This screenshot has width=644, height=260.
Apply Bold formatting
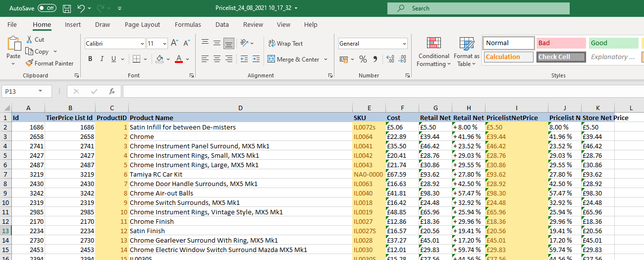pyautogui.click(x=90, y=59)
